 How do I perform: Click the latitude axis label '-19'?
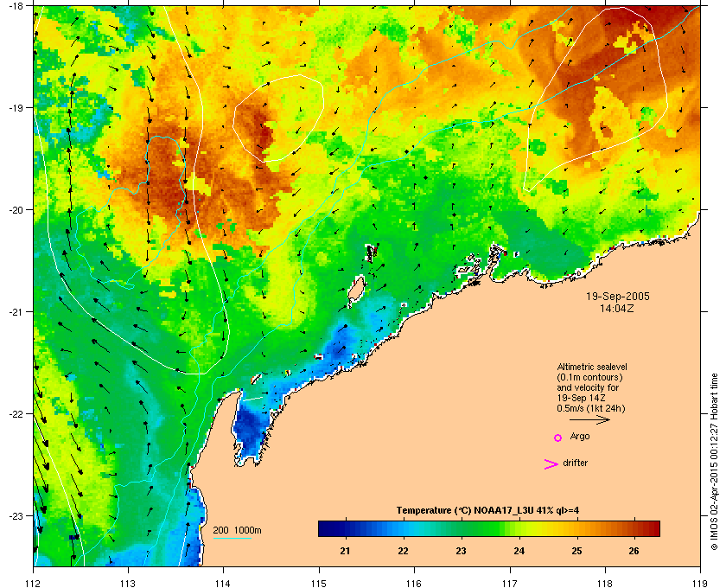click(16, 107)
